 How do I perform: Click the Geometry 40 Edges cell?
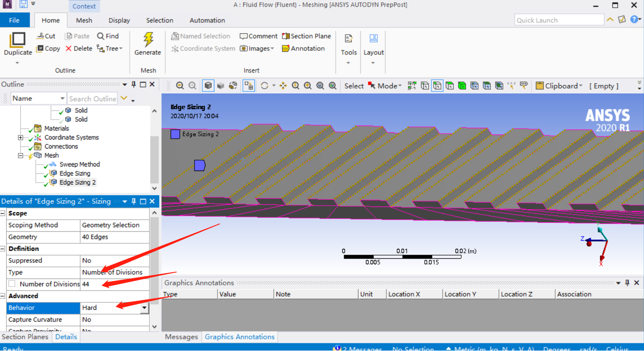point(115,237)
